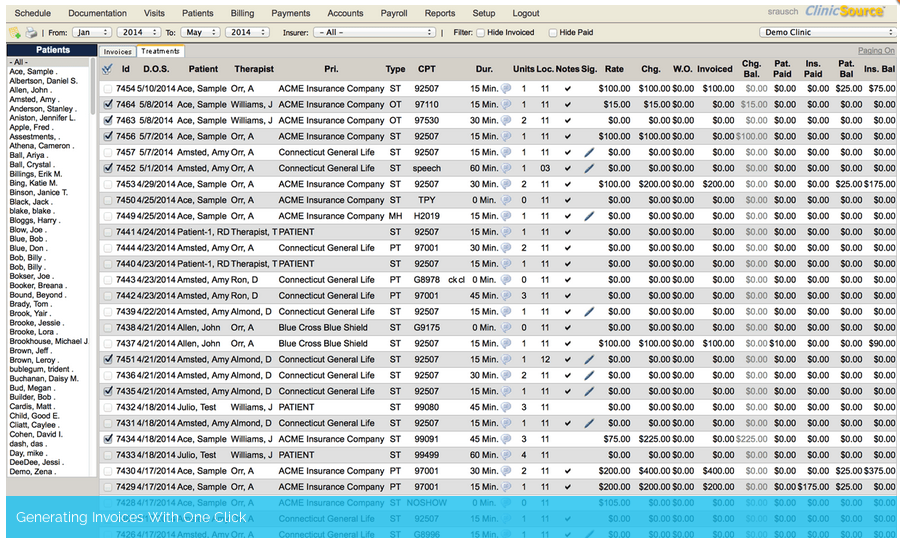Click the ClinicSource logo
900x540 pixels.
pyautogui.click(x=844, y=11)
